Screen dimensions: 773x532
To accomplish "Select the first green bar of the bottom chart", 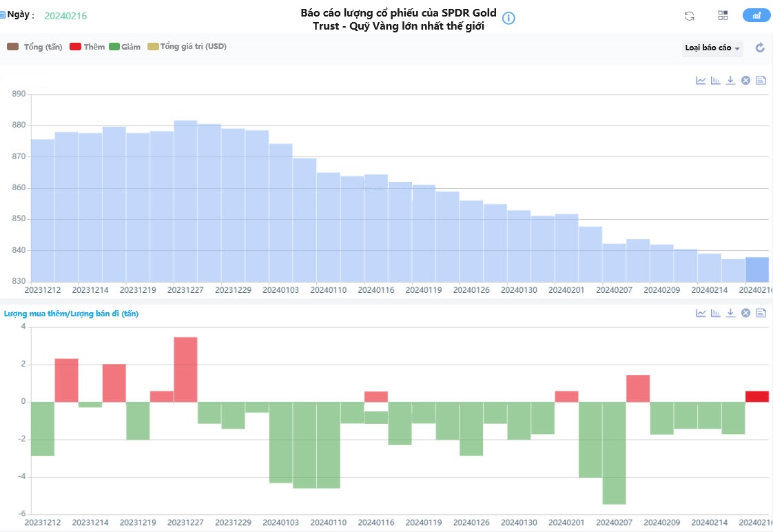I will [x=43, y=429].
